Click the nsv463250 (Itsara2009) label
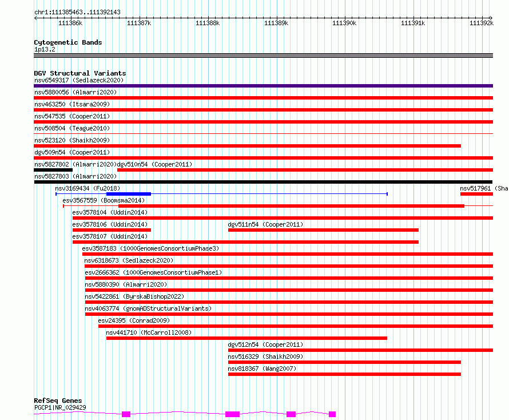Viewport: 509px width, 420px height. pyautogui.click(x=72, y=104)
